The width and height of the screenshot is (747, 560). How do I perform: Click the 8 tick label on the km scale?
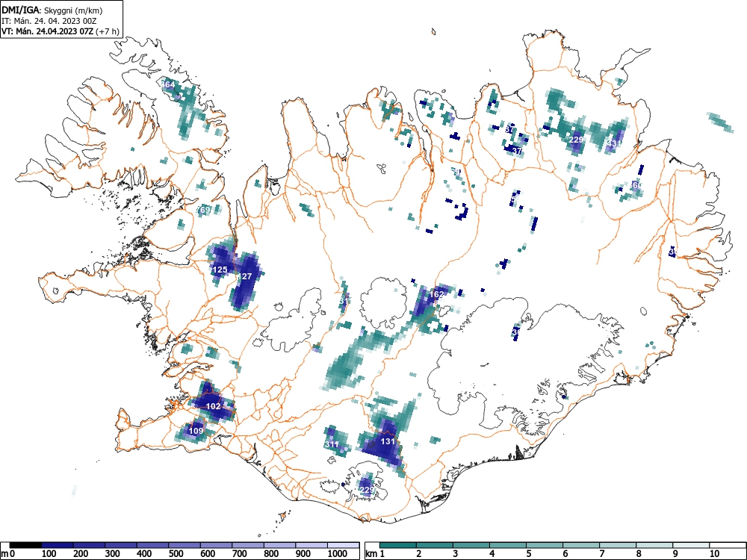tap(639, 553)
